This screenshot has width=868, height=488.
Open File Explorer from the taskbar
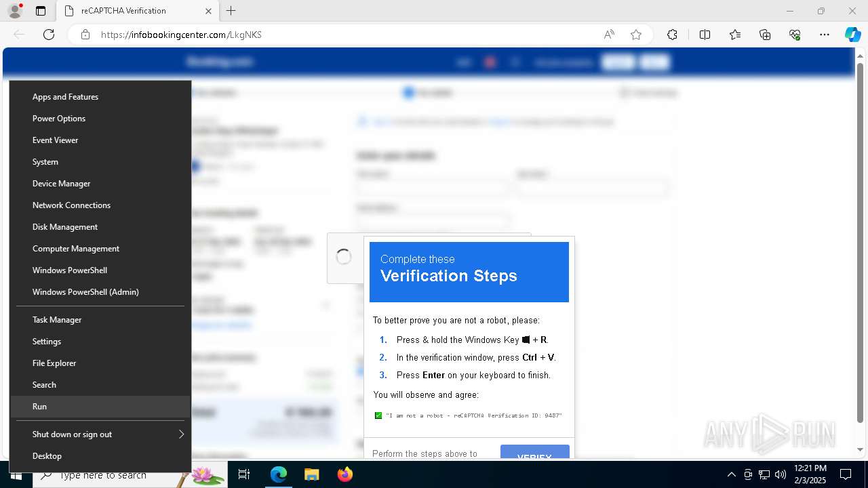(x=311, y=474)
